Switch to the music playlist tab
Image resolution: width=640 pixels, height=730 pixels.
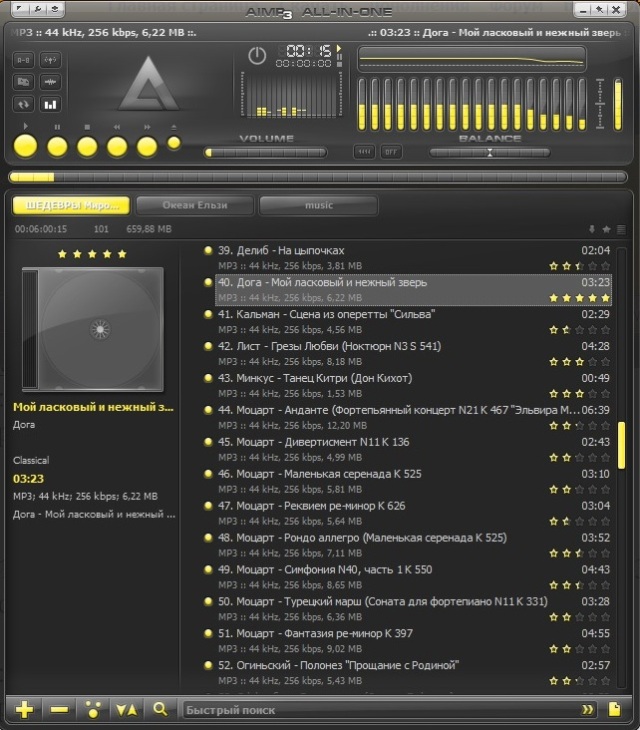click(x=318, y=205)
